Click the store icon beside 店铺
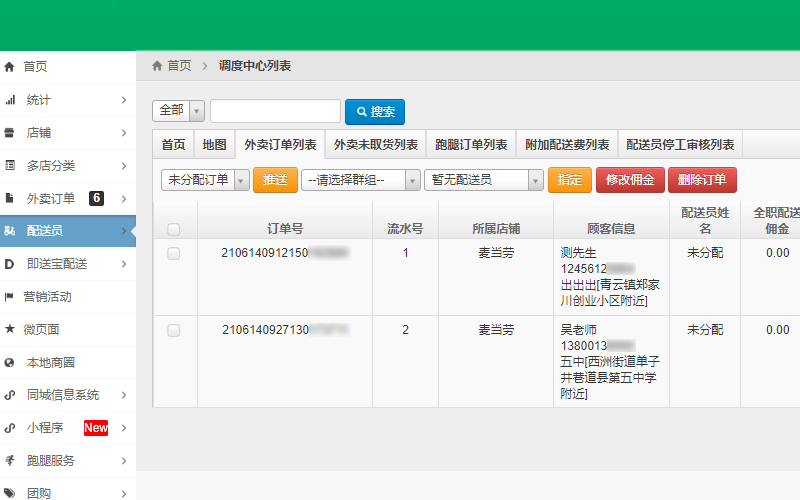The width and height of the screenshot is (800, 500). coord(10,133)
